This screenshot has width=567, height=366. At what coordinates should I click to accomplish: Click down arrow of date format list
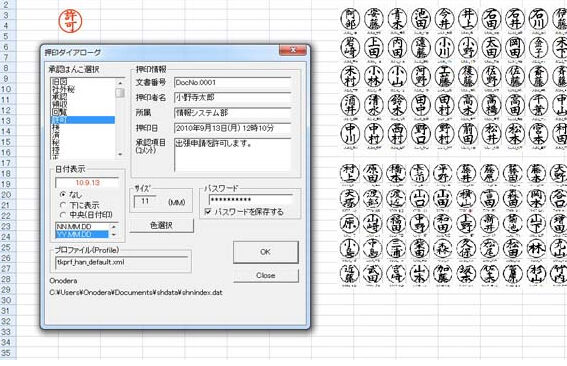tap(114, 234)
